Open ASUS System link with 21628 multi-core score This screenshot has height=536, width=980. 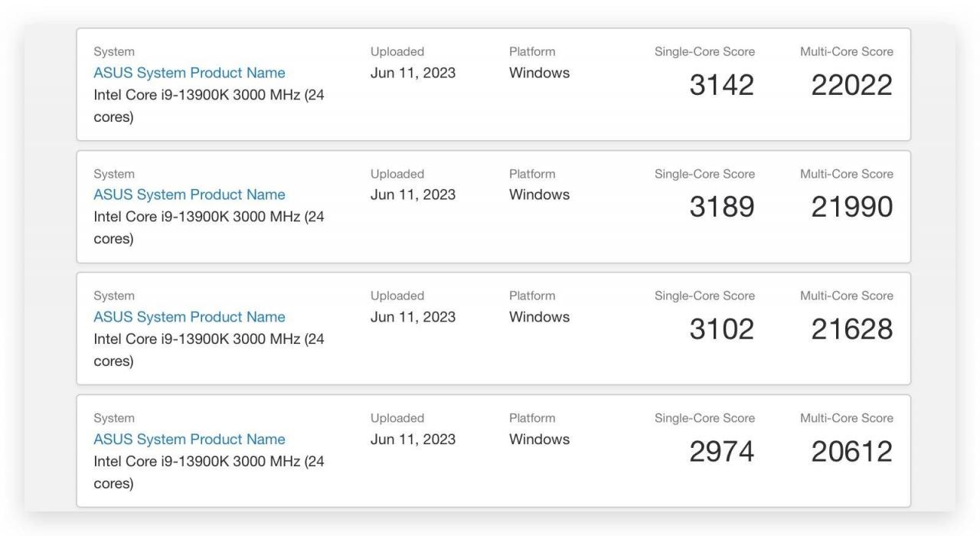pyautogui.click(x=189, y=317)
